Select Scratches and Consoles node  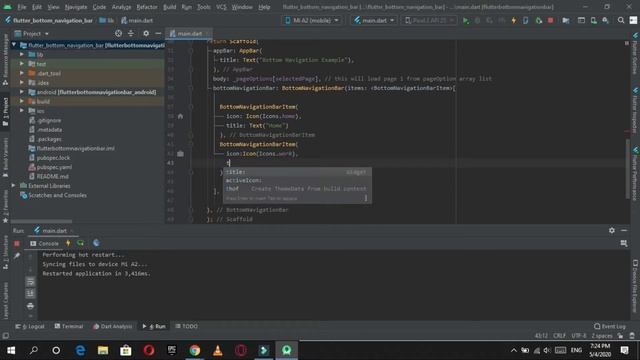[57, 195]
